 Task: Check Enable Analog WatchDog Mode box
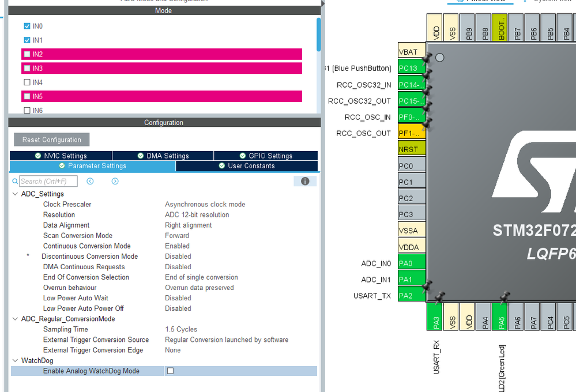[170, 371]
